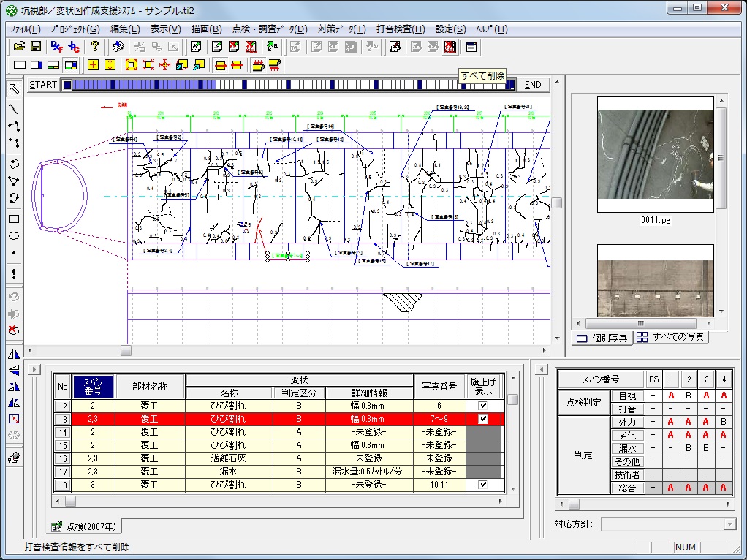The height and width of the screenshot is (560, 747).
Task: Select the ellipse drawing tool
Action: (x=13, y=236)
